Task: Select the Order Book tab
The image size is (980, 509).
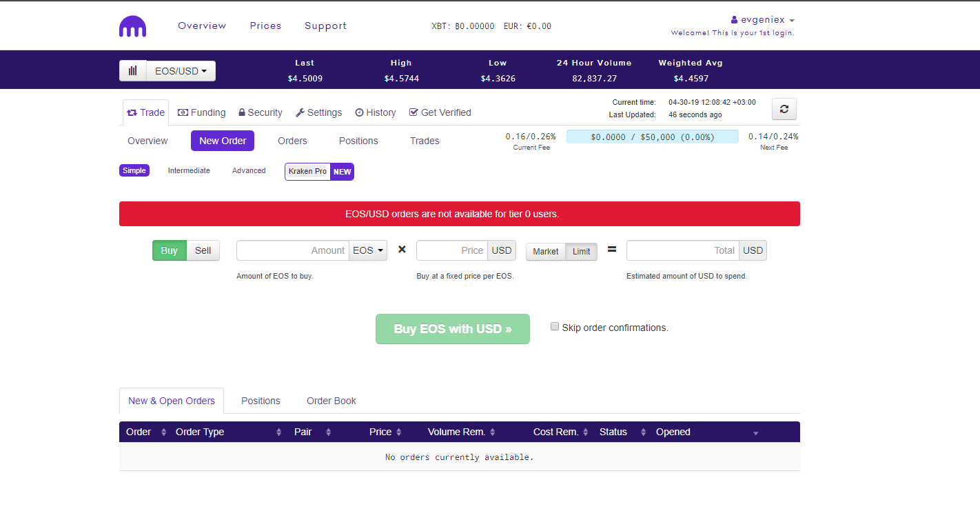Action: click(x=331, y=401)
